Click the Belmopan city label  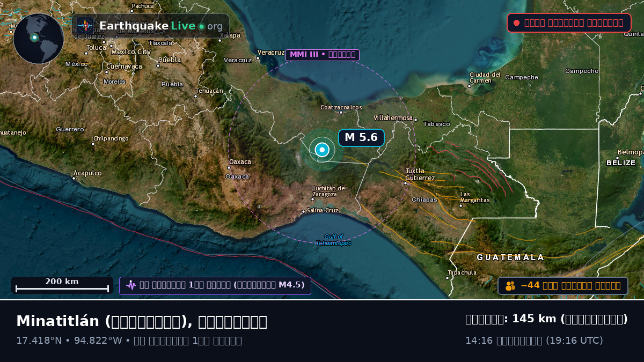(630, 152)
